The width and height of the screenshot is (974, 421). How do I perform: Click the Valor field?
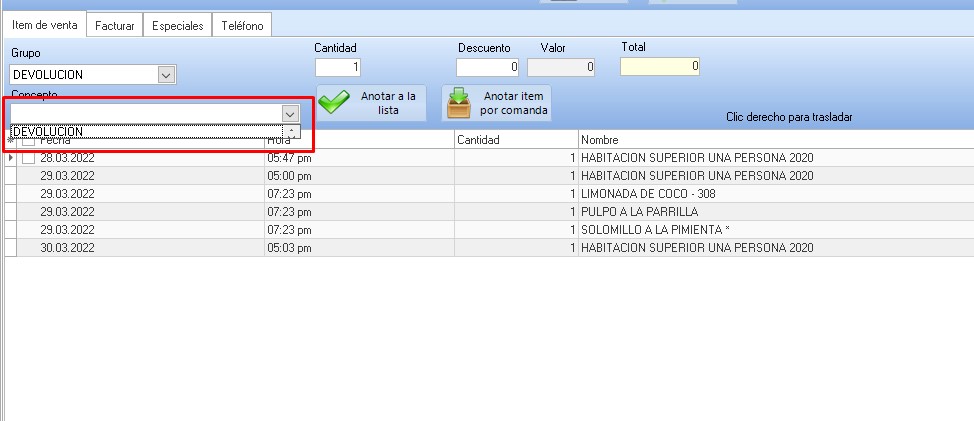pyautogui.click(x=561, y=67)
